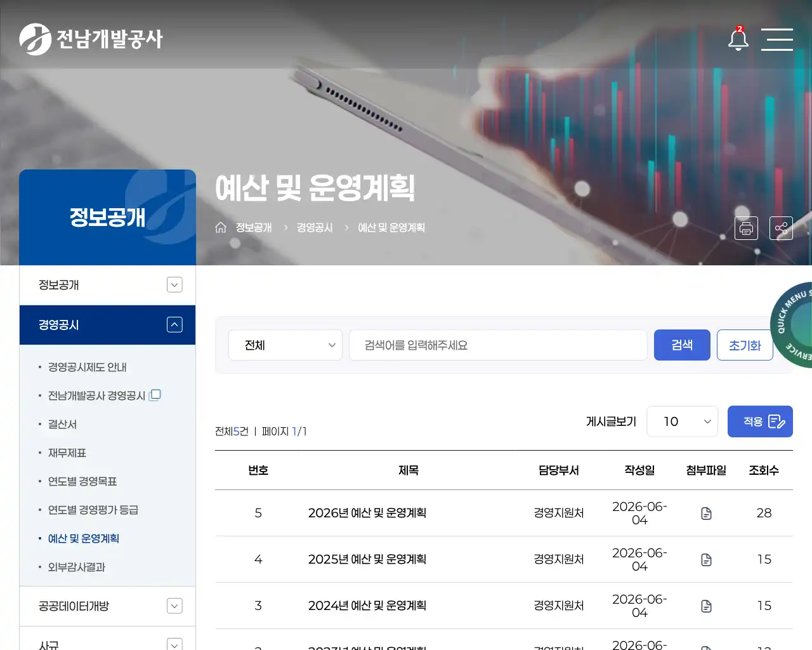Open the 전남개발공사 logo home link
Image resolution: width=812 pixels, height=650 pixels.
point(91,39)
